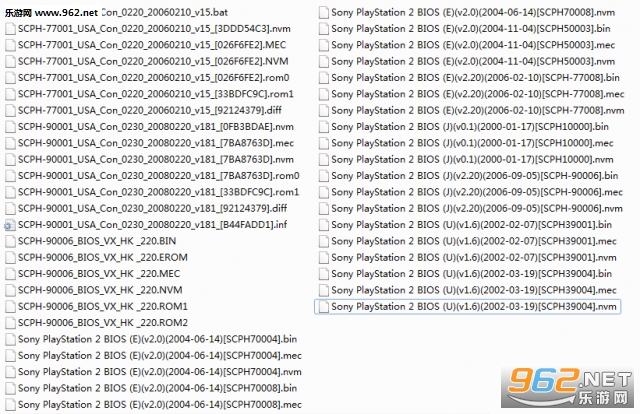
Task: Click file icon of BIOS (U)(v1.6)[SCPH39004].nvm
Action: click(x=324, y=307)
